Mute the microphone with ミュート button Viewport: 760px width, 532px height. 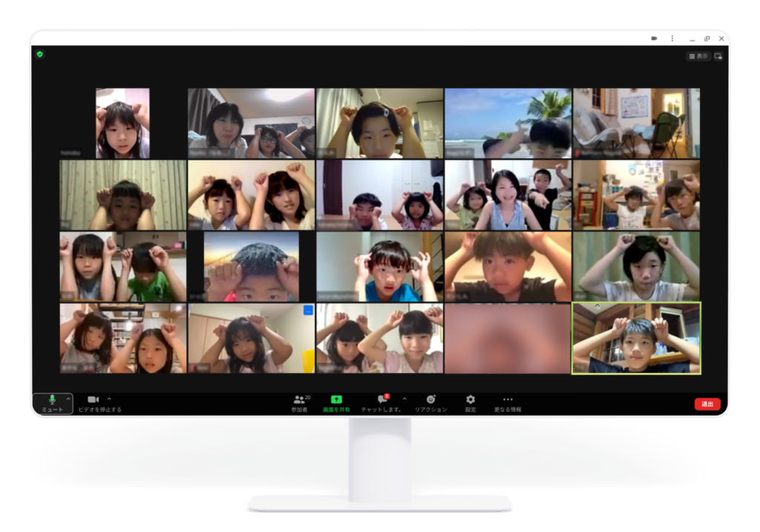pos(51,403)
